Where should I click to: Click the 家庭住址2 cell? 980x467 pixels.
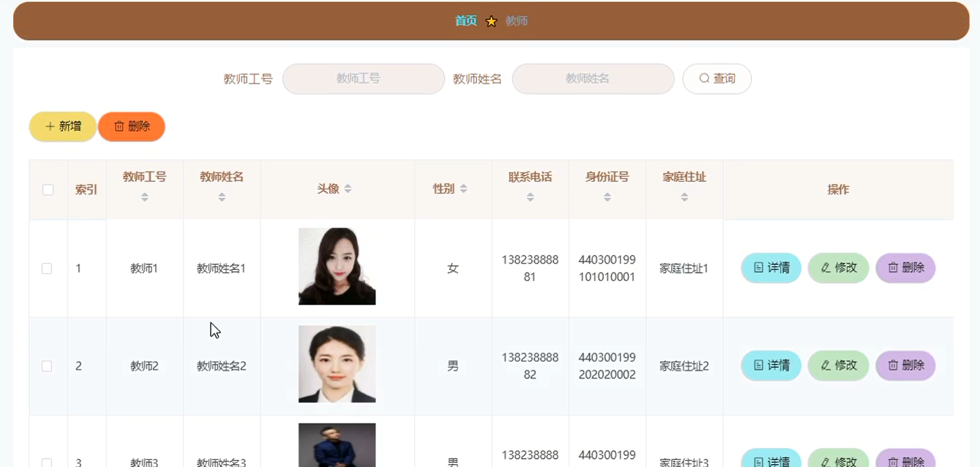pos(684,366)
